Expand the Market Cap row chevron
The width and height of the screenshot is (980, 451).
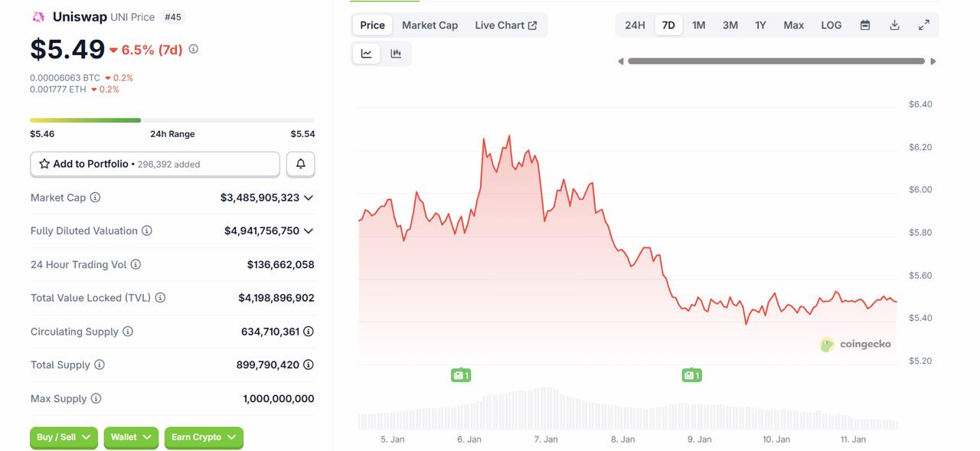pyautogui.click(x=308, y=197)
